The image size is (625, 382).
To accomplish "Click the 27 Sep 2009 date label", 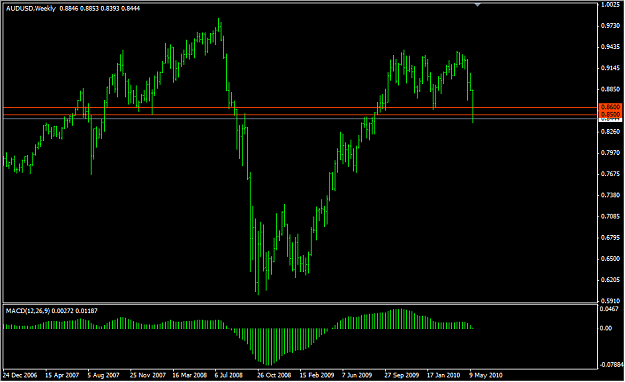I will [402, 375].
